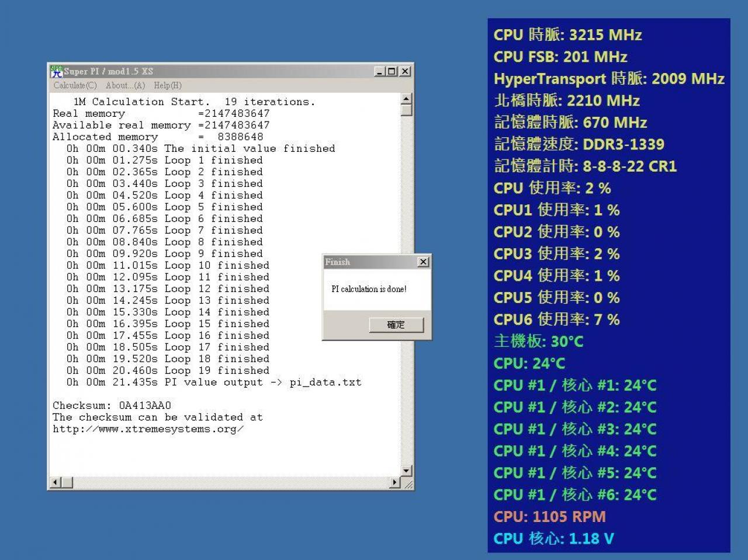Click the 'Loop 5 finished' line
This screenshot has height=560, width=748.
pyautogui.click(x=164, y=207)
